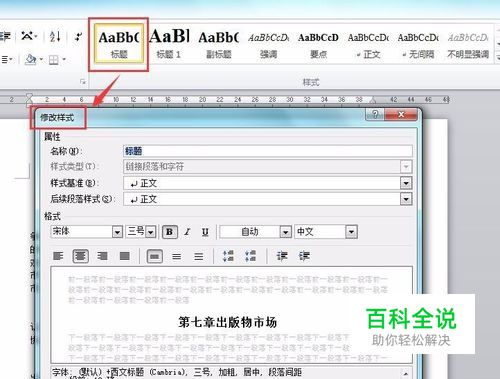Open the Chinese layout ribbon icon
The width and height of the screenshot is (500, 379).
pyautogui.click(x=29, y=36)
